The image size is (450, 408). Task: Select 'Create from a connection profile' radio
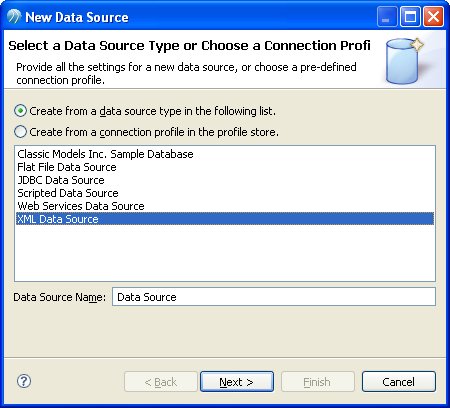pos(20,132)
